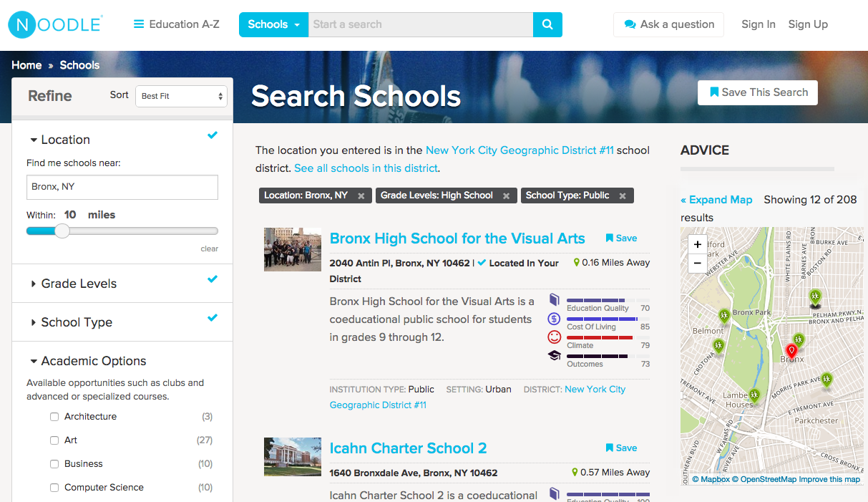Click the 0.16 Miles Away location pin
The width and height of the screenshot is (868, 502).
pyautogui.click(x=577, y=263)
